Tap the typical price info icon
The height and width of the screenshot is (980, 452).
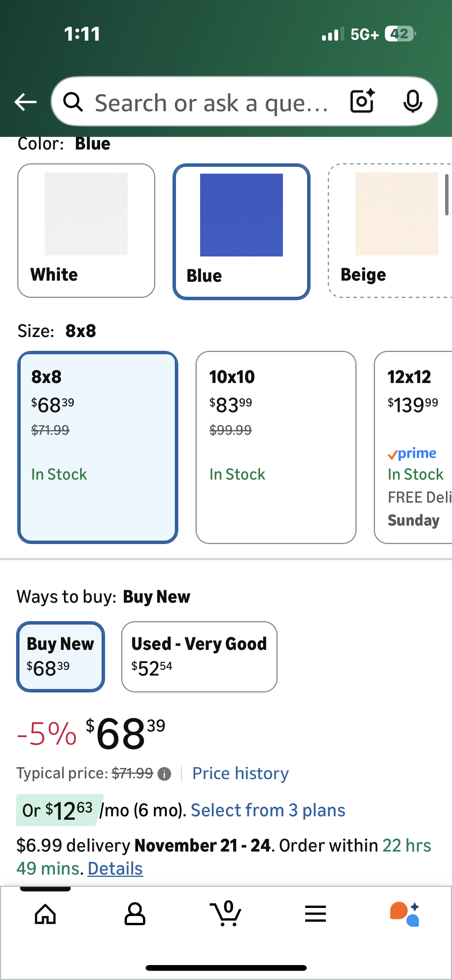click(x=164, y=774)
